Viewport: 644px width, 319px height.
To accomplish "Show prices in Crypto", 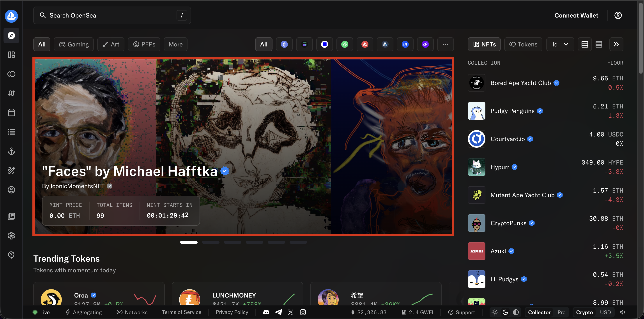I will pyautogui.click(x=584, y=312).
